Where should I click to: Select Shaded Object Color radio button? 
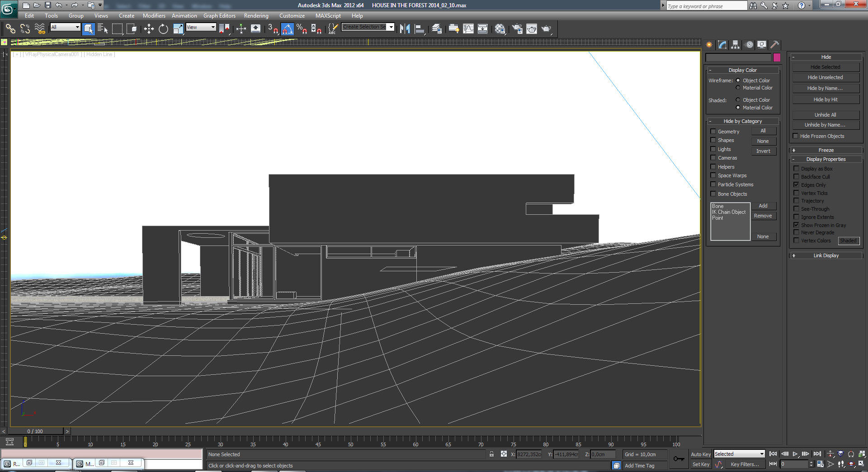point(738,100)
